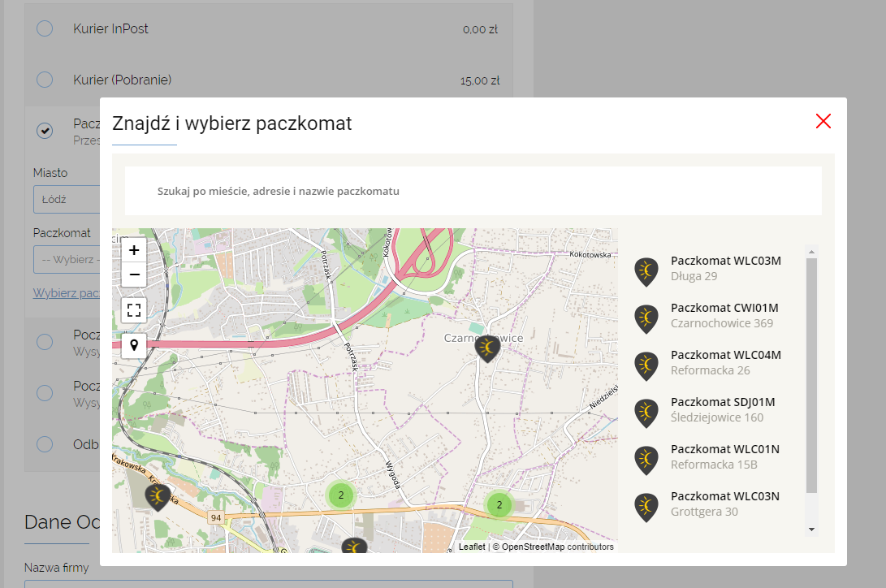Screen dimensions: 886x588
Task: Open the green cluster marker near Wygoda street
Action: click(x=341, y=495)
